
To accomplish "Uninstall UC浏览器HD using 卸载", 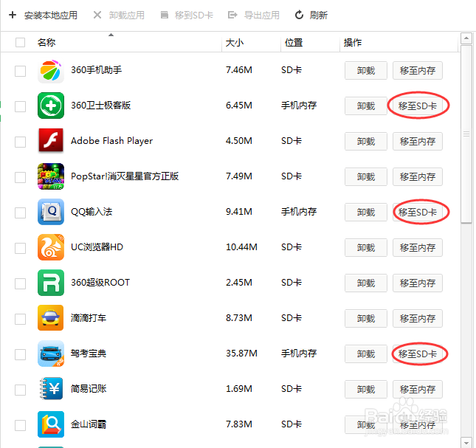I will click(366, 248).
